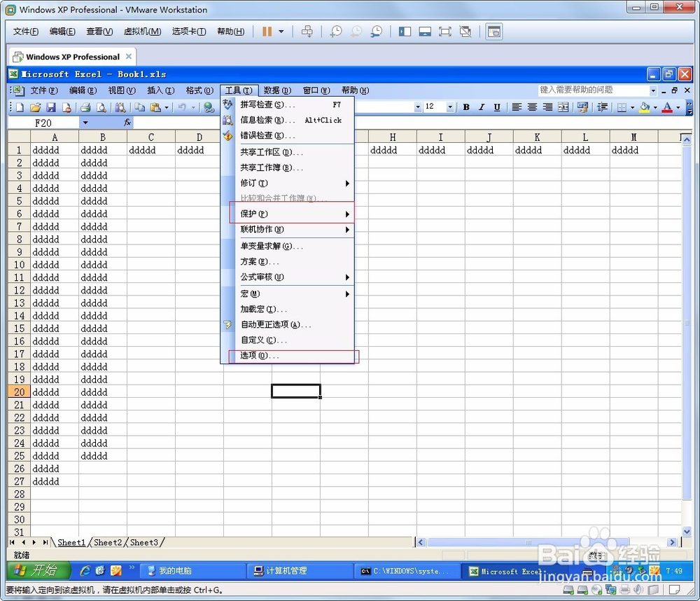Switch to C:\WINDOWS\syste... taskbar button
700x601 pixels.
[408, 571]
